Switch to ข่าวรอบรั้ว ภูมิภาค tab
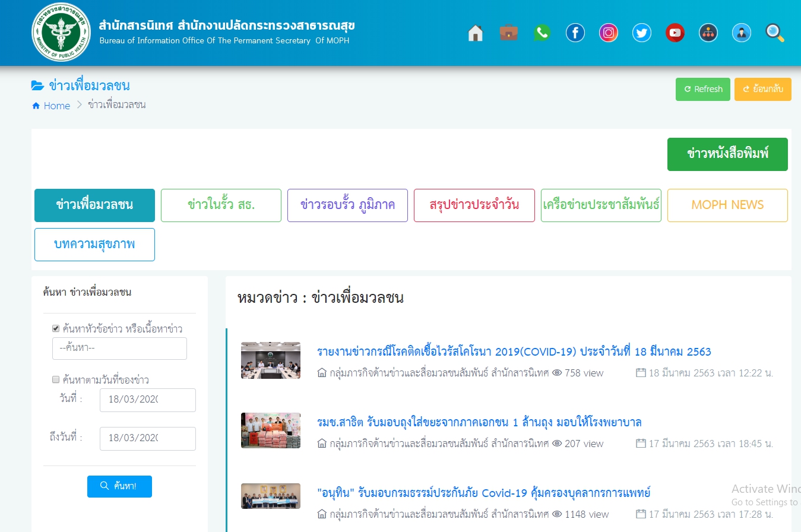Viewport: 801px width, 532px height. (x=347, y=205)
